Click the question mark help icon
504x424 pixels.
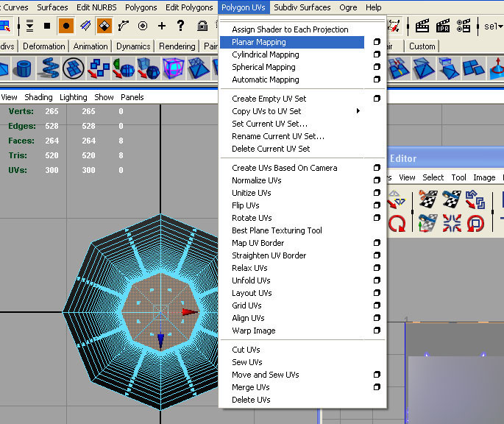(181, 26)
